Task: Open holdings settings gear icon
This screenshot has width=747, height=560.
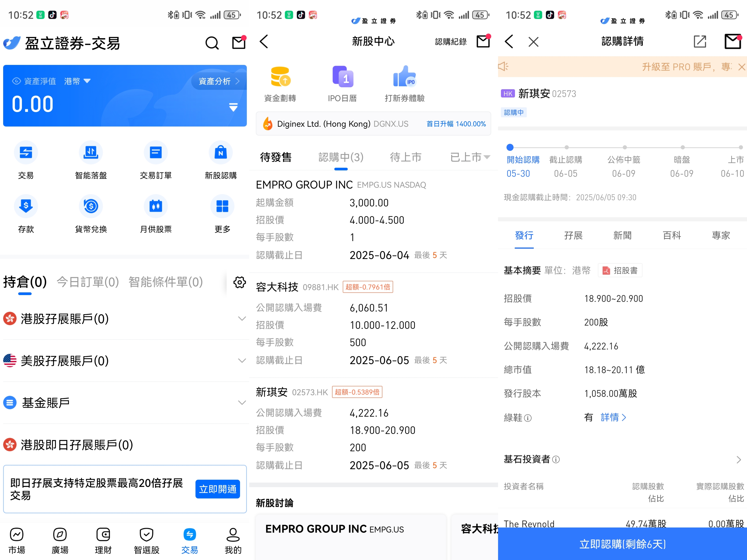Action: click(x=239, y=282)
